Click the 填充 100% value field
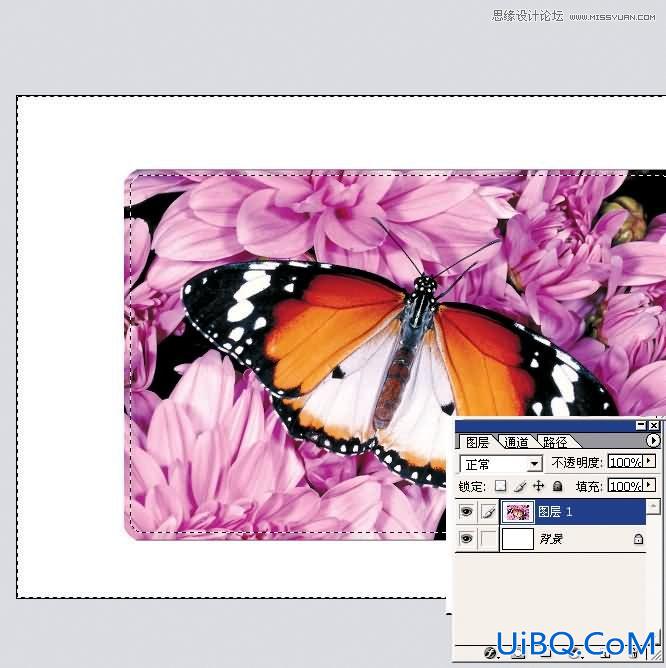666x668 pixels. point(625,486)
